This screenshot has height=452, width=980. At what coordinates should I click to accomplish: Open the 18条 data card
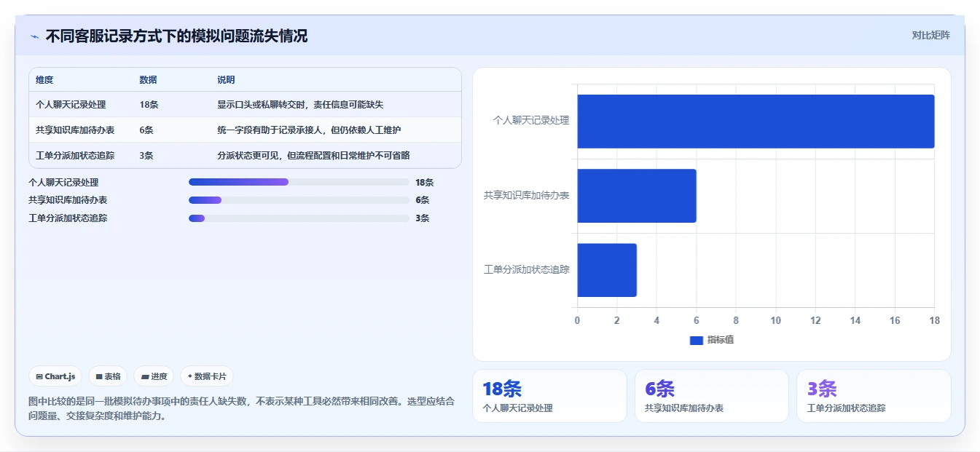pyautogui.click(x=549, y=396)
